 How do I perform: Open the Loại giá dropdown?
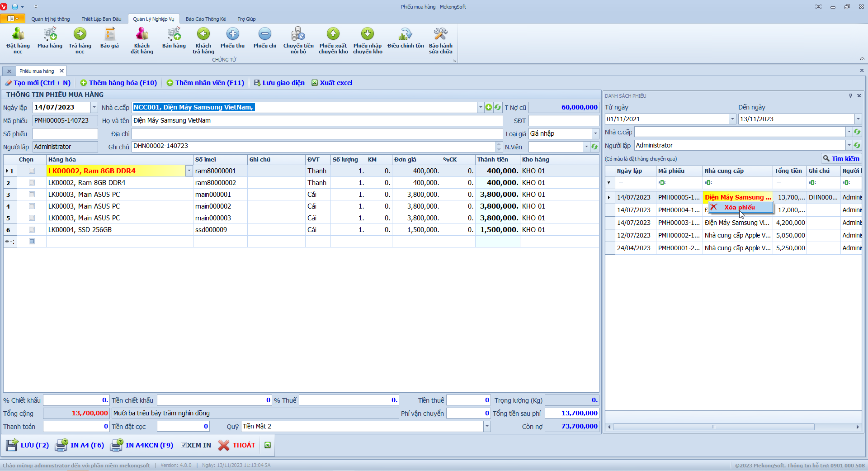(595, 134)
